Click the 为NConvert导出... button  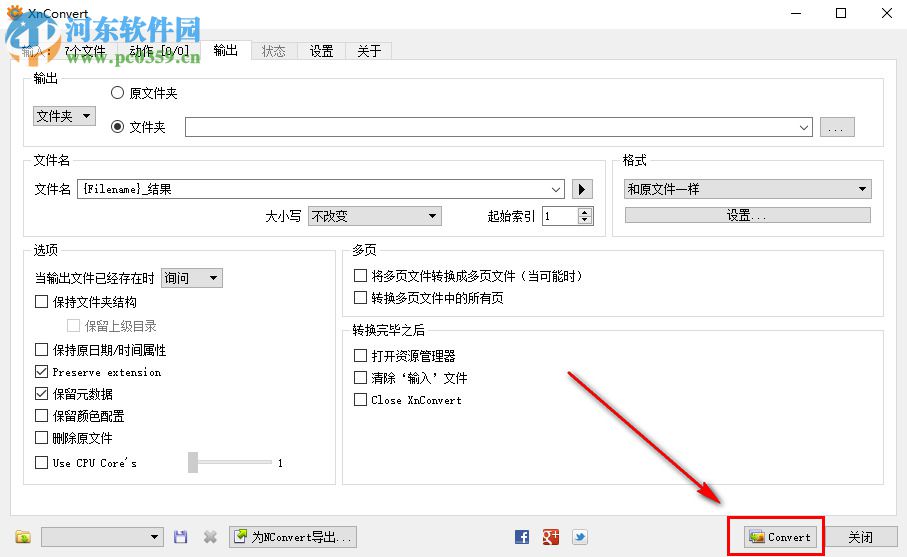(293, 537)
